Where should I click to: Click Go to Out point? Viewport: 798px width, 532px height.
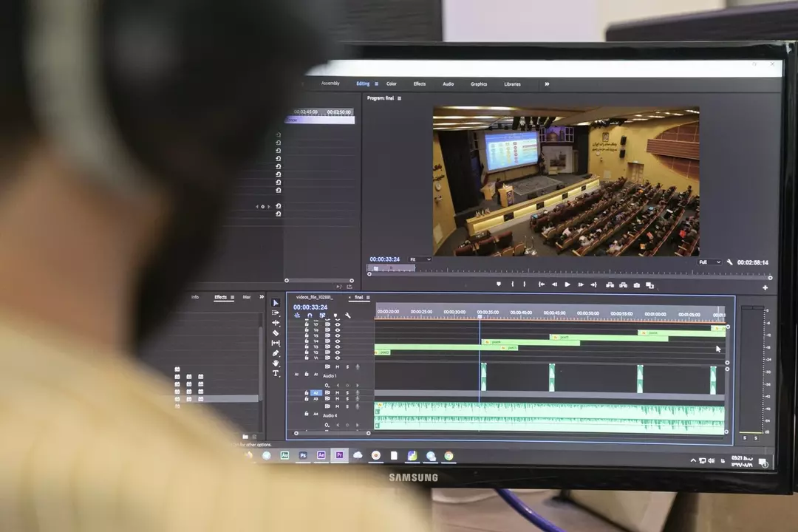(x=593, y=284)
